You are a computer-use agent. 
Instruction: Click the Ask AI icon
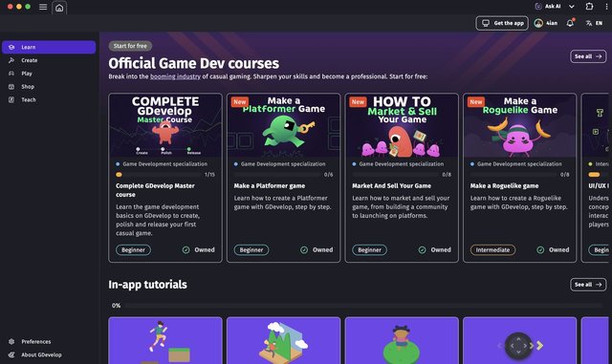(538, 7)
